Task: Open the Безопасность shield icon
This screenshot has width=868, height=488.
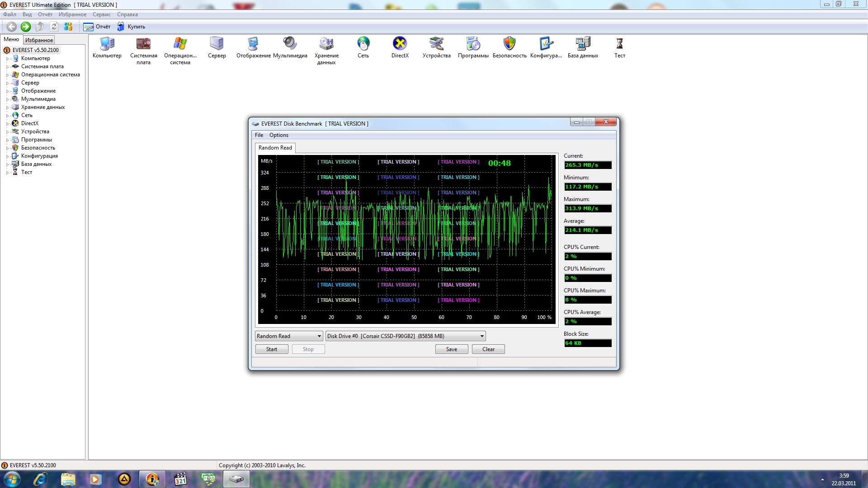Action: pyautogui.click(x=509, y=44)
